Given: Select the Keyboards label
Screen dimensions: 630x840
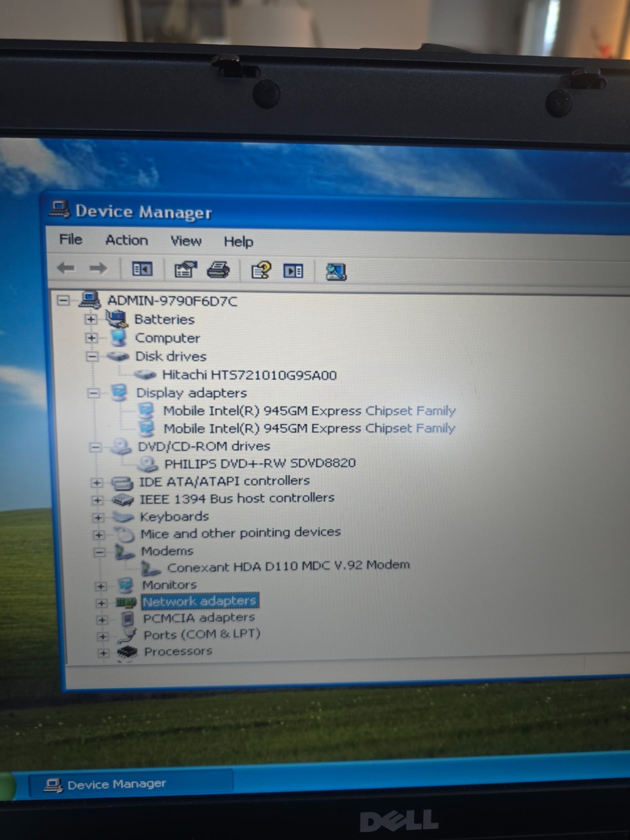Looking at the screenshot, I should point(174,517).
